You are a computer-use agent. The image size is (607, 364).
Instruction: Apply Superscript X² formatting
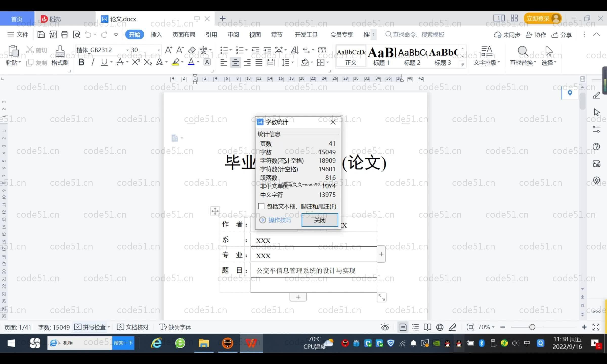click(x=136, y=62)
